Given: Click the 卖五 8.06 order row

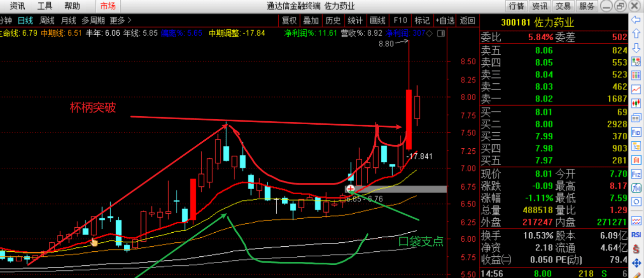Looking at the screenshot, I should click(x=554, y=50).
